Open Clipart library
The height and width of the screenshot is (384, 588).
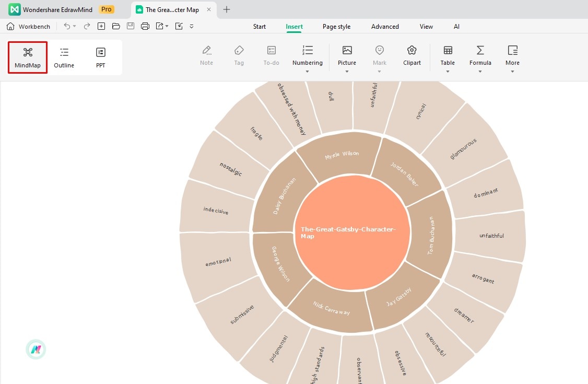tap(411, 55)
